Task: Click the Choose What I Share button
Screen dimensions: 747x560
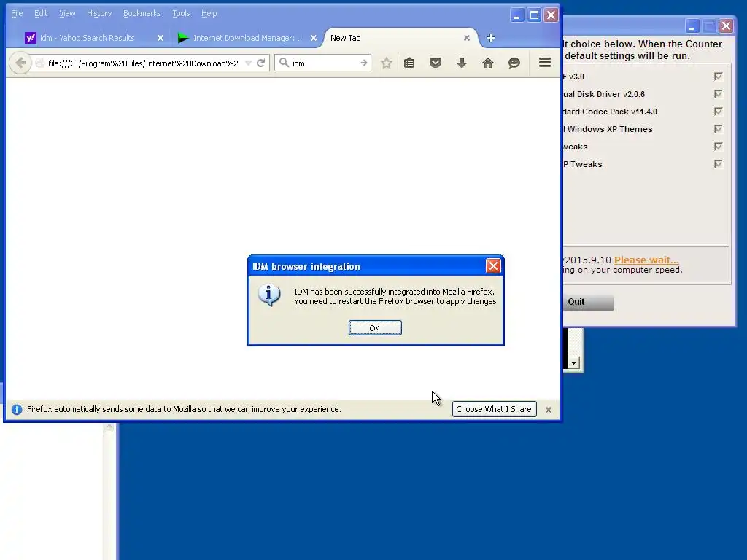Action: (x=494, y=409)
